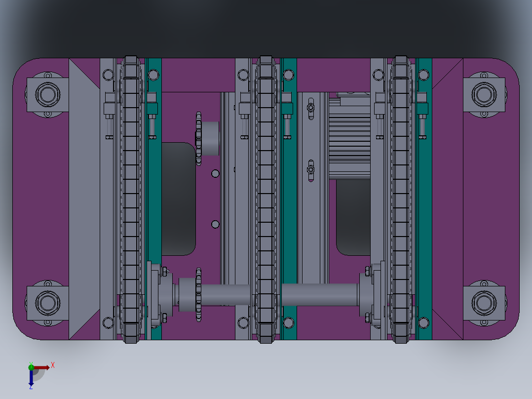Select the upper hole in the purple plate center
Screen dimensions: 532x399
coord(215,173)
